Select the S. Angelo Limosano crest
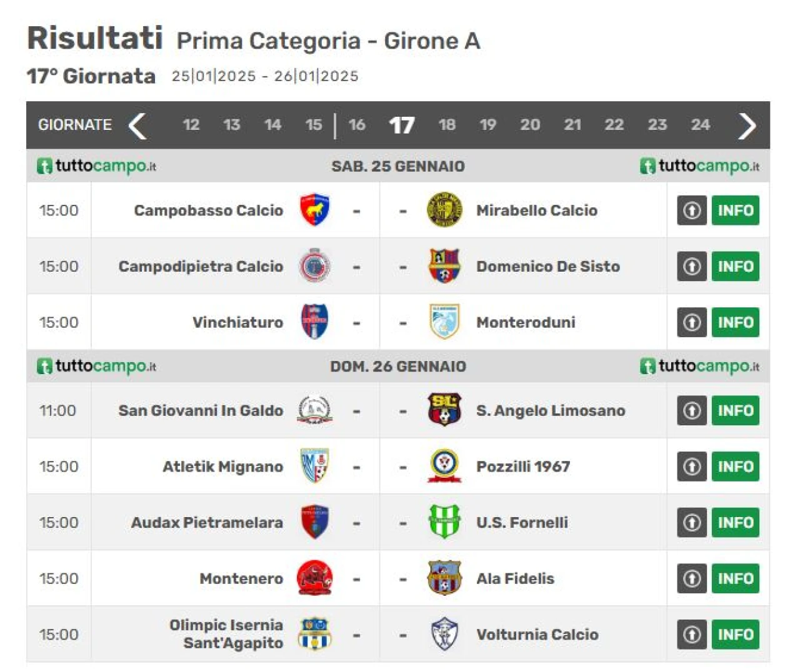This screenshot has width=800, height=672. (444, 410)
